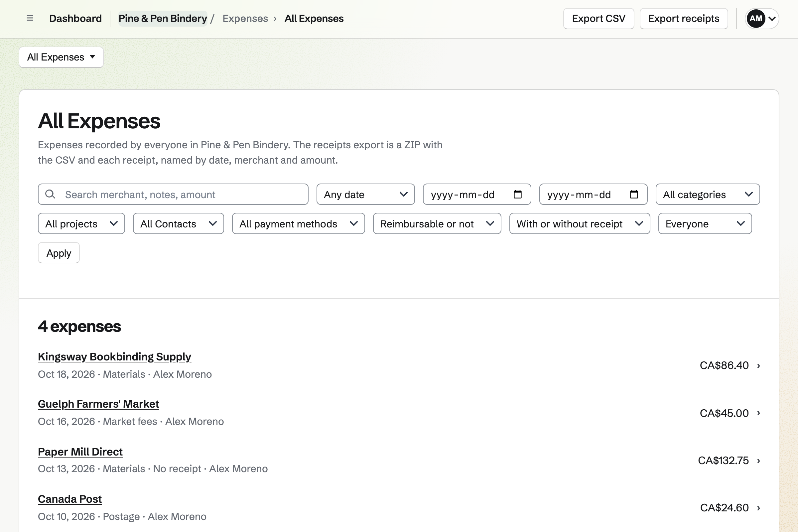The image size is (798, 532).
Task: Open the chevron on the CA$132.75 row
Action: click(758, 461)
